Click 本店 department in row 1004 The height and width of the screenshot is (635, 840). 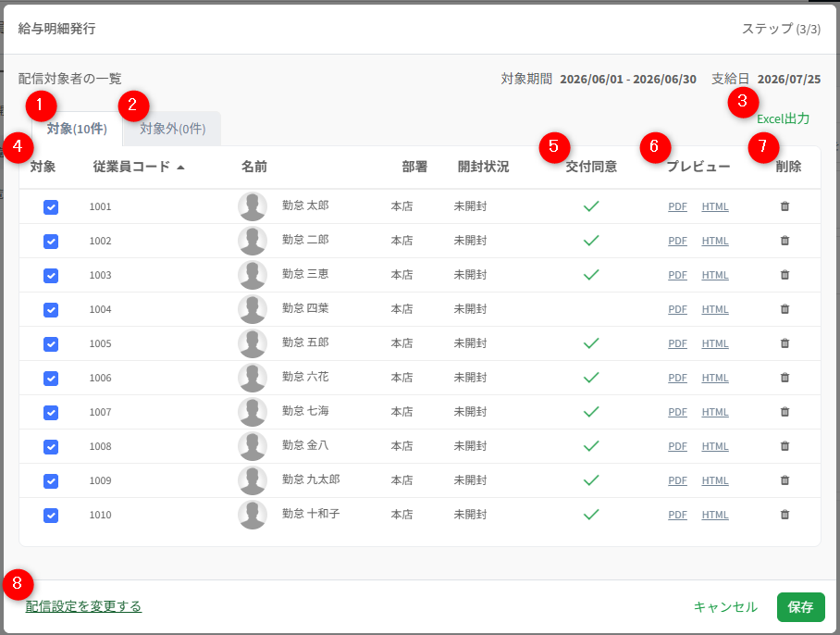click(401, 309)
